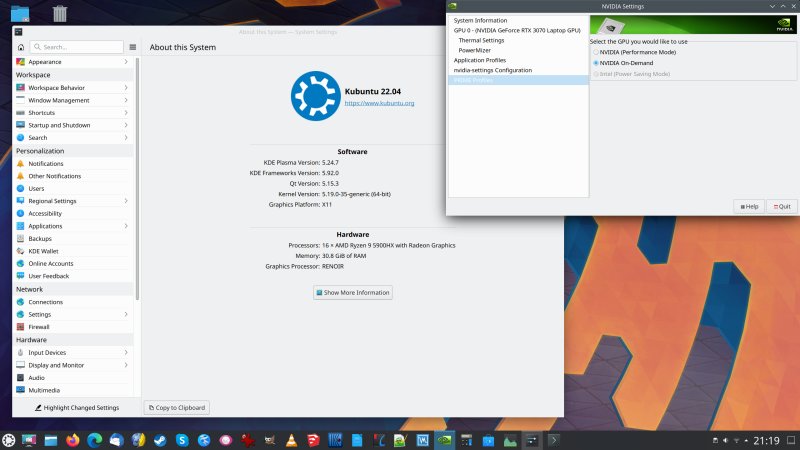Image resolution: width=800 pixels, height=450 pixels.
Task: Launch VLC media player from taskbar
Action: [x=291, y=439]
